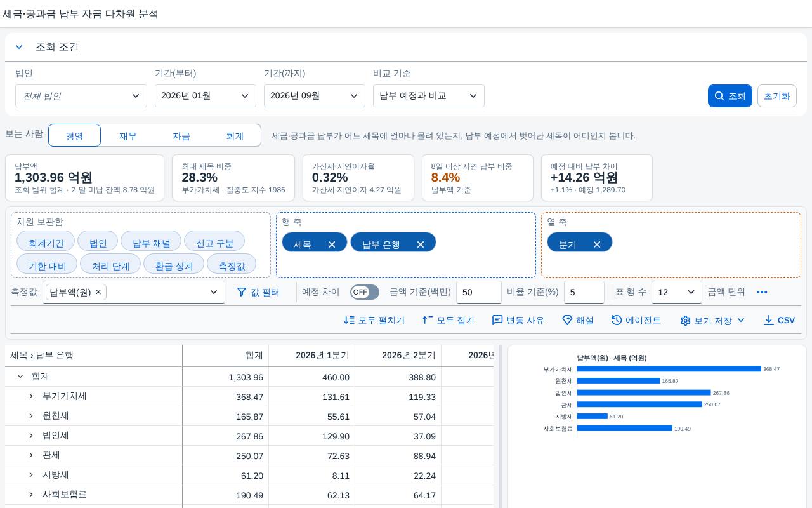
Task: Remove 분기 chip from column axis
Action: click(597, 244)
